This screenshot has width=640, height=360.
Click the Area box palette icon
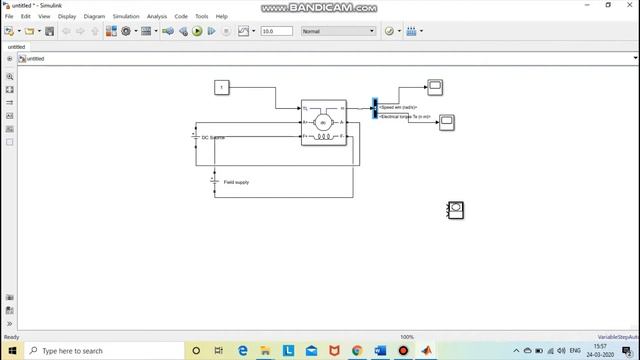pyautogui.click(x=10, y=142)
